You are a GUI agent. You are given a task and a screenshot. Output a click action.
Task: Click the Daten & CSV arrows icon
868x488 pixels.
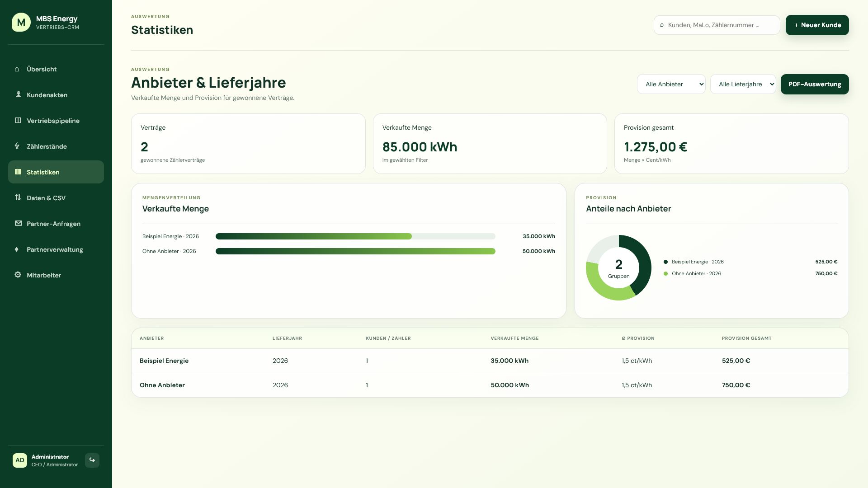(x=18, y=197)
